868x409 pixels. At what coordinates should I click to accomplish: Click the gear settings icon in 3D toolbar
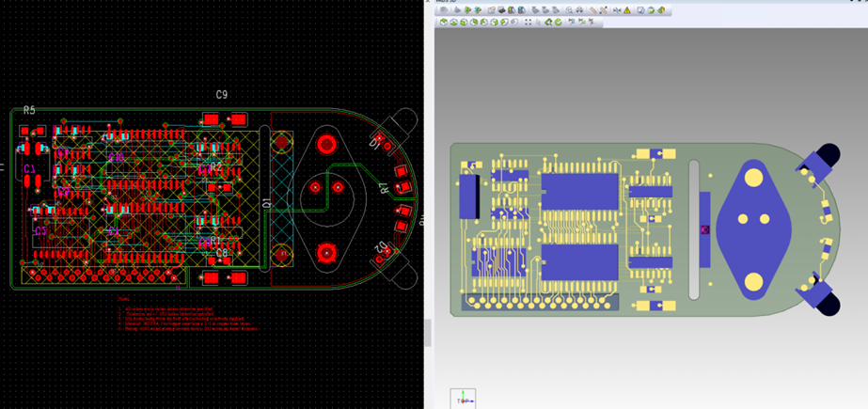point(444,10)
